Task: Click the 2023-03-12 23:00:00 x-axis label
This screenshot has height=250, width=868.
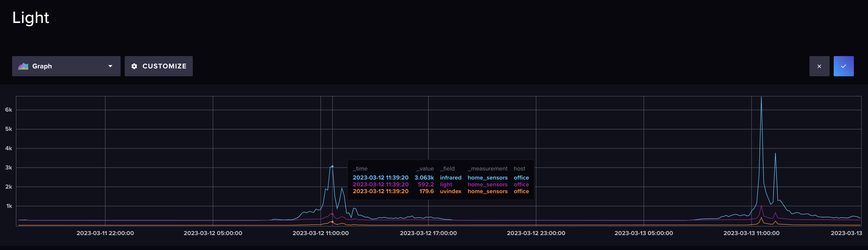Action: coord(536,233)
